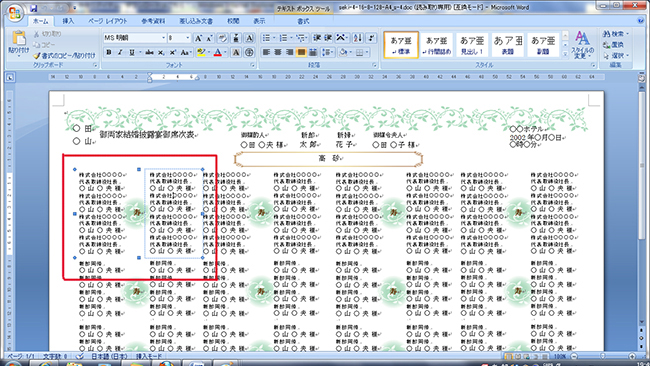650x366 pixels.
Task: Open Word help question mark icon
Action: (641, 20)
